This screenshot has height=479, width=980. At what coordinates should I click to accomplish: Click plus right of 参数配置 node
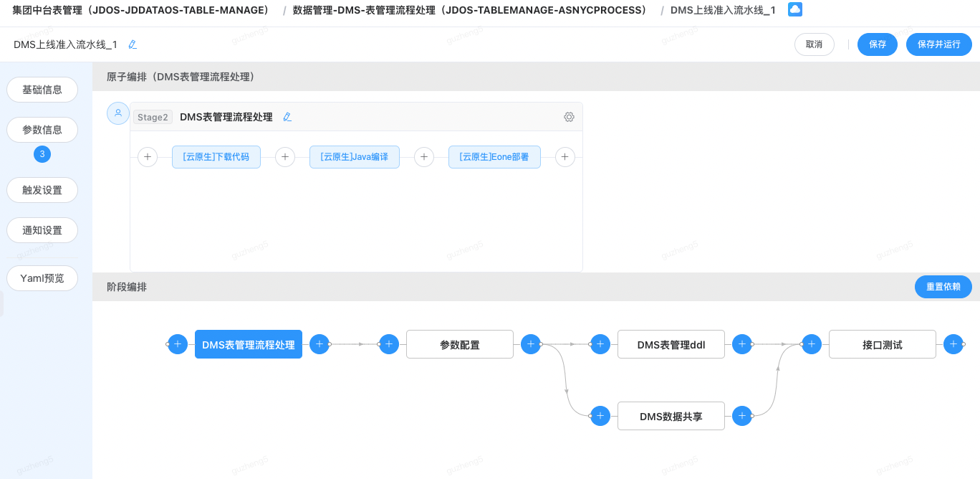coord(531,344)
